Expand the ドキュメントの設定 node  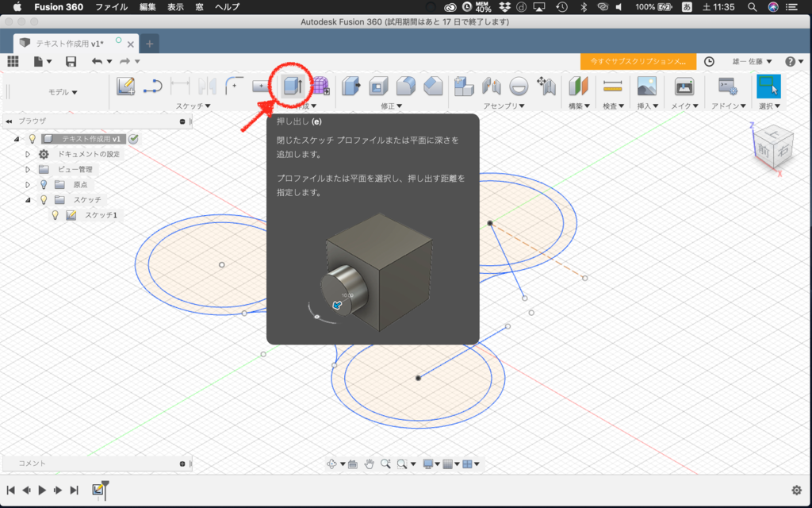tap(28, 155)
